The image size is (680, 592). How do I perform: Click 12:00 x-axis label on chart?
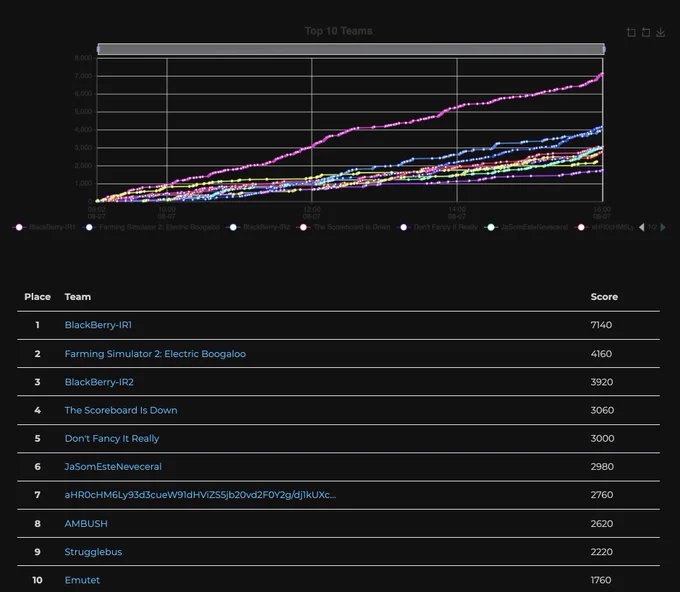coord(312,213)
